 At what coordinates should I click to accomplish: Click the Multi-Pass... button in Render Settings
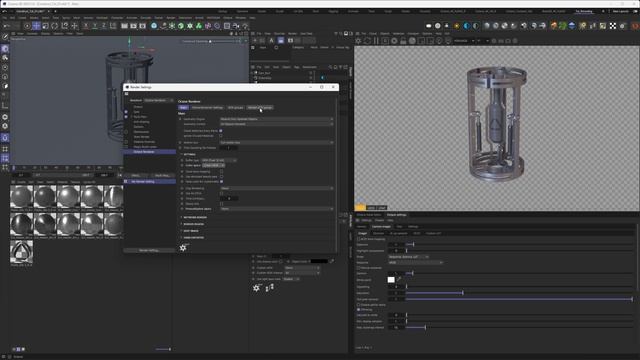coord(162,176)
